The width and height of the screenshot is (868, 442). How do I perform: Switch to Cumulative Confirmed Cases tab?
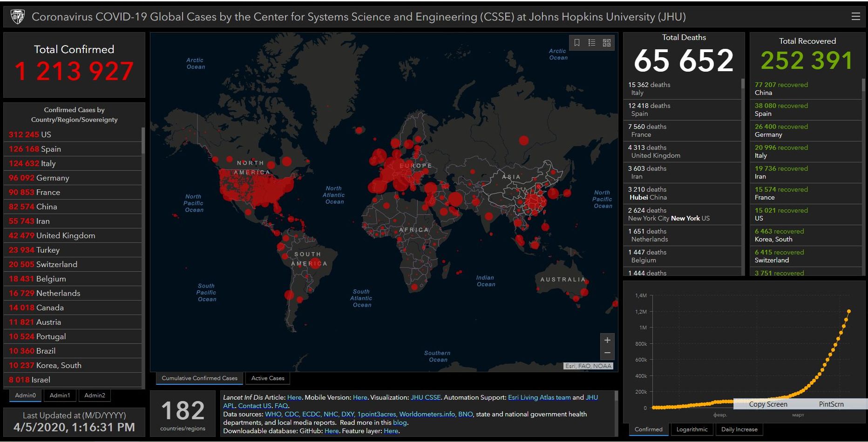tap(199, 378)
